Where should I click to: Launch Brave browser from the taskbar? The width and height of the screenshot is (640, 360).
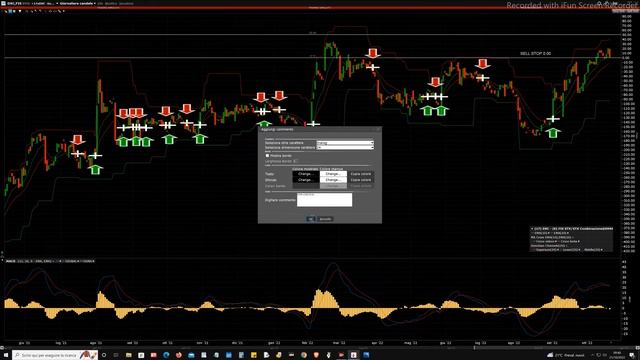(316, 355)
